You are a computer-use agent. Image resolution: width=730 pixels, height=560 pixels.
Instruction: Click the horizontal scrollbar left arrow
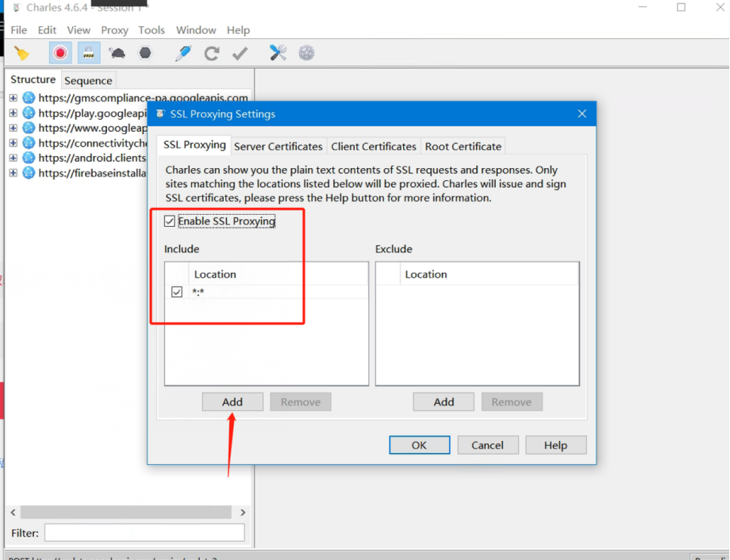pos(13,513)
